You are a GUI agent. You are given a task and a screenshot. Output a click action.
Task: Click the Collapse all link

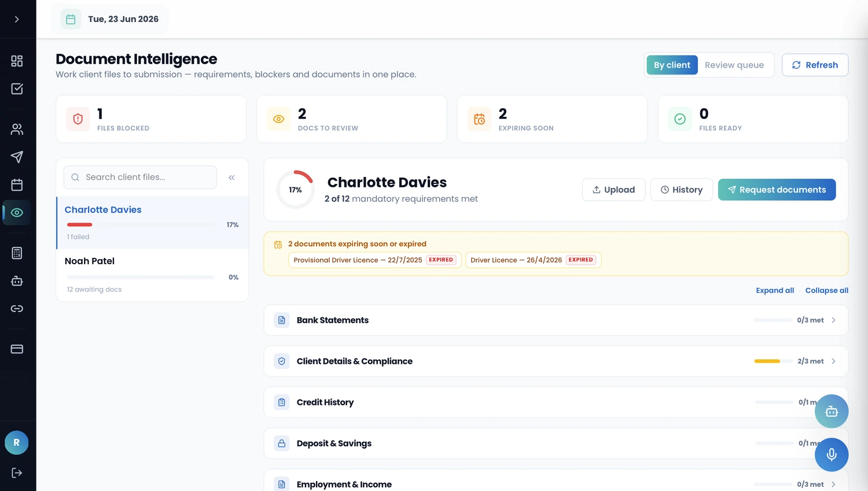pyautogui.click(x=826, y=290)
